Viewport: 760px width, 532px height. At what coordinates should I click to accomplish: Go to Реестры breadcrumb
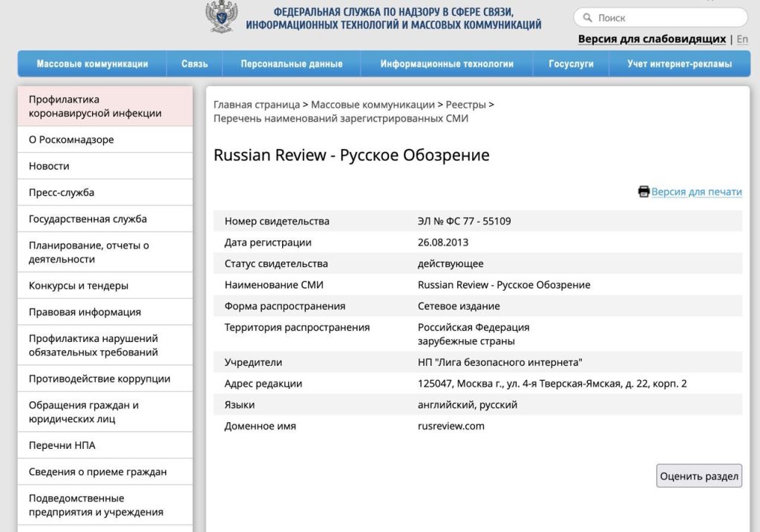466,105
